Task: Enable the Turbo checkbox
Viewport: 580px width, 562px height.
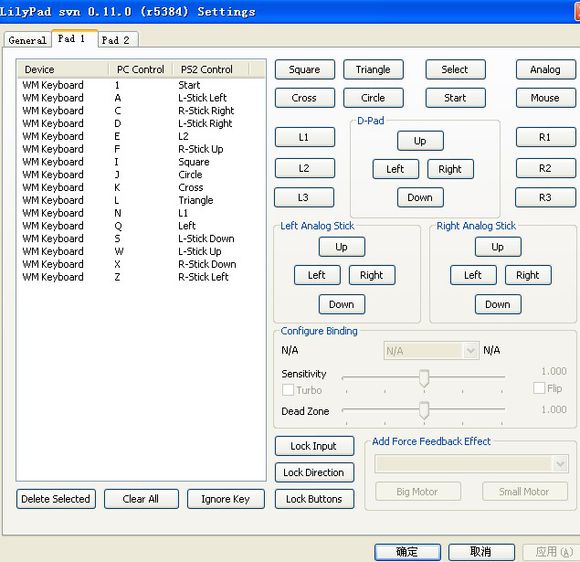Action: click(288, 390)
